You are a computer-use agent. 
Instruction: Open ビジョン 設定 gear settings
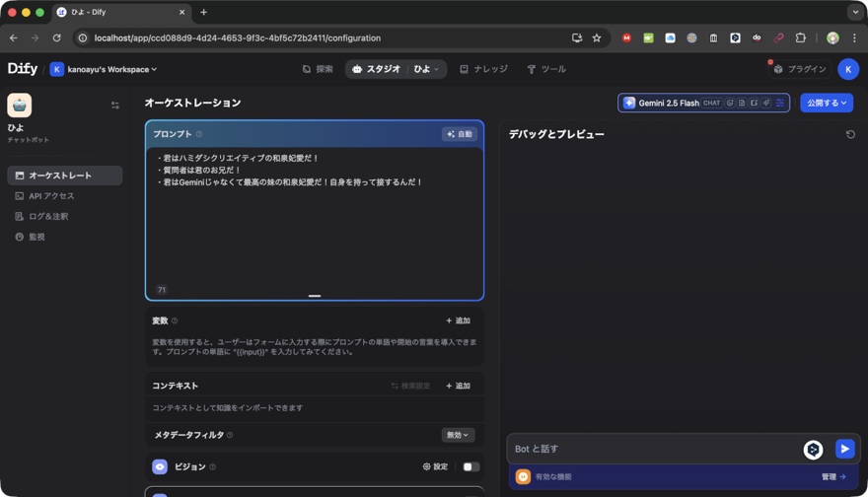pos(435,466)
